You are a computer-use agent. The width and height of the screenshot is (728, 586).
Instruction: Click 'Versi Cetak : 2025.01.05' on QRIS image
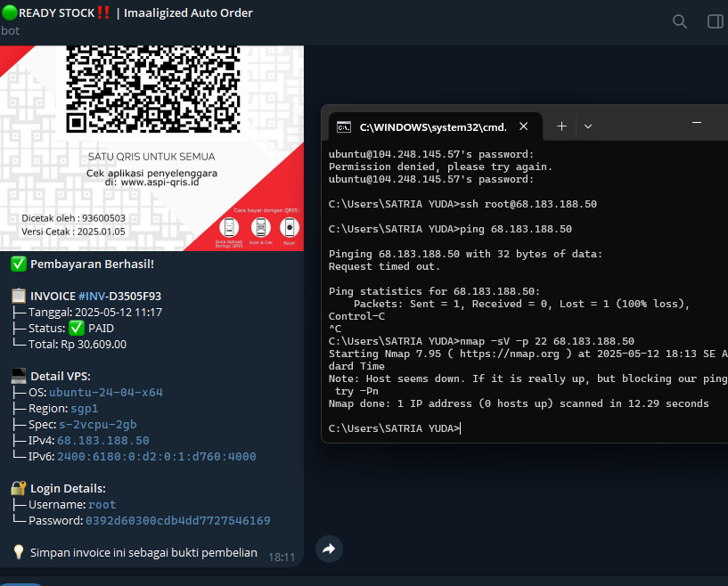click(73, 232)
